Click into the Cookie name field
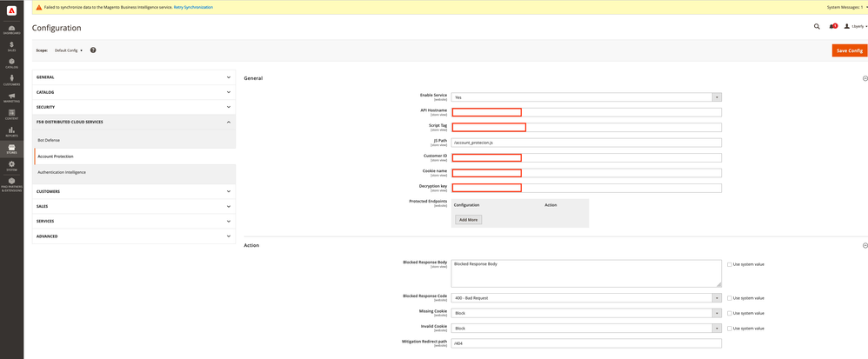This screenshot has height=359, width=868. coord(586,173)
